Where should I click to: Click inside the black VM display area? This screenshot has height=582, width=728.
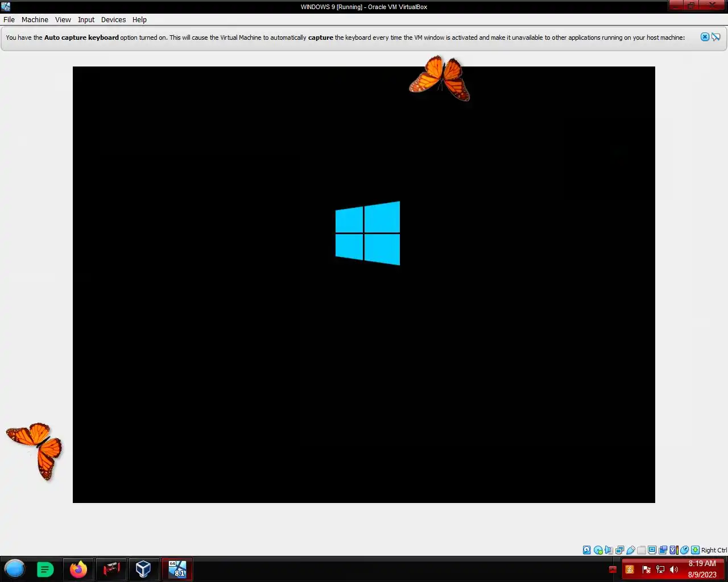click(x=364, y=284)
